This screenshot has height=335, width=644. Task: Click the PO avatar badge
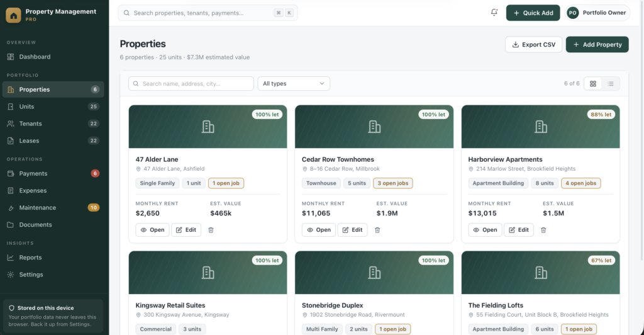click(572, 13)
